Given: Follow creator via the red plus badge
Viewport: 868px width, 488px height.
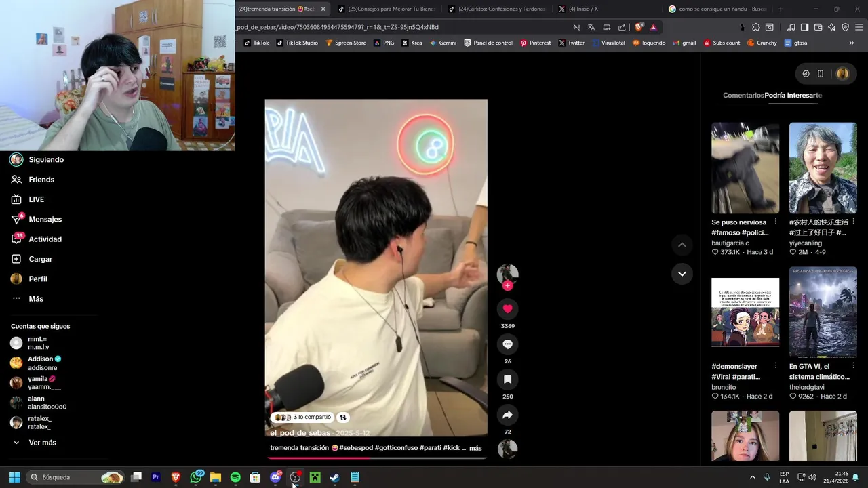Looking at the screenshot, I should click(x=507, y=286).
